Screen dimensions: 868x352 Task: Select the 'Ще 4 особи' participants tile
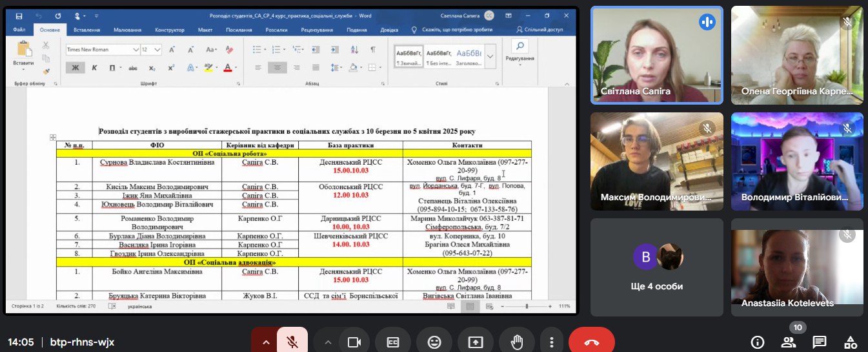coord(656,267)
